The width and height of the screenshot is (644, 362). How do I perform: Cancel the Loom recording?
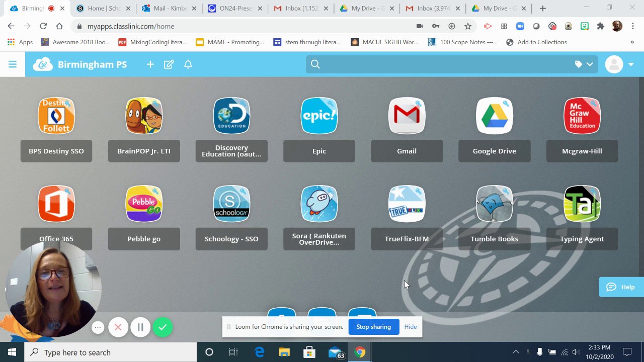[x=118, y=327]
